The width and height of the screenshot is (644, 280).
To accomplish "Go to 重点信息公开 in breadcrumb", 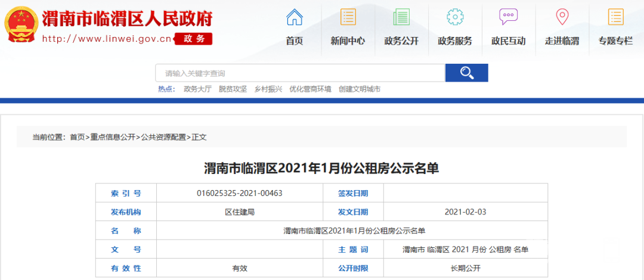I will 113,137.
